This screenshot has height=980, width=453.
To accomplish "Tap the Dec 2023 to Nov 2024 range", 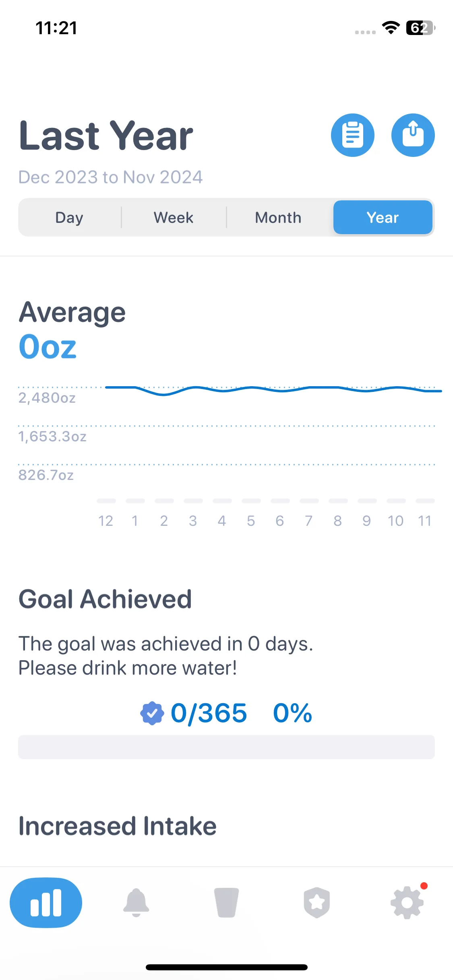I will pos(111,177).
